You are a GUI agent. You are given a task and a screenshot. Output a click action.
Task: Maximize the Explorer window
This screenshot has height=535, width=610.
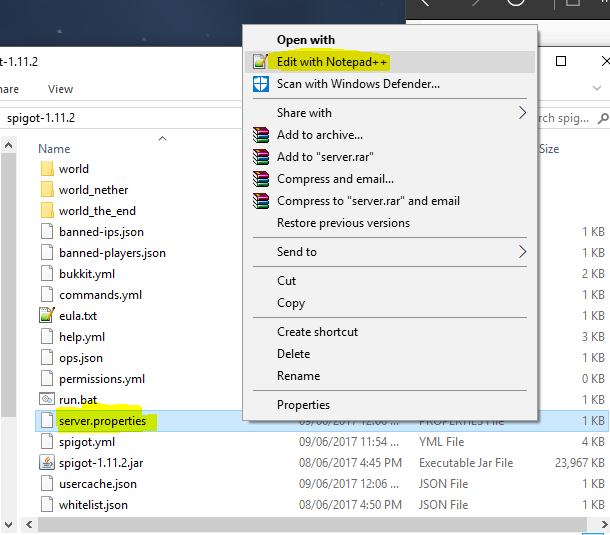[561, 61]
